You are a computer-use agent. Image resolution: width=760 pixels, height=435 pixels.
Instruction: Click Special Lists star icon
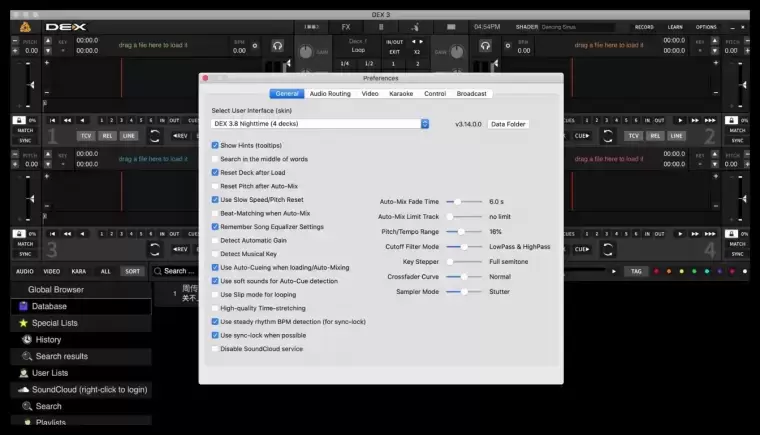(23, 323)
